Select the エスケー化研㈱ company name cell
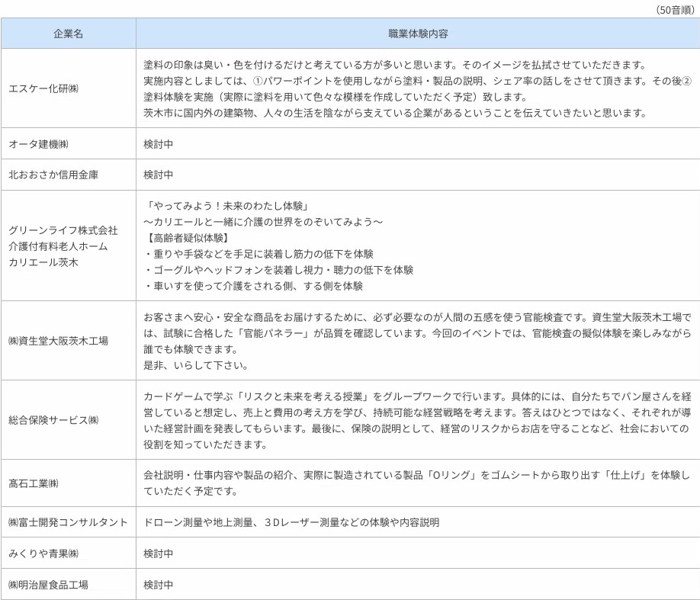Image resolution: width=700 pixels, height=600 pixels. tap(43, 88)
